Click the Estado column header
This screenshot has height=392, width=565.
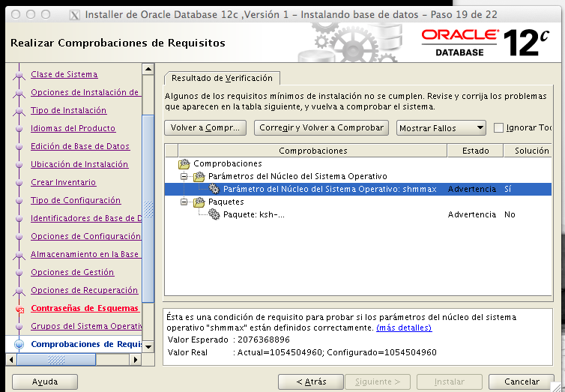475,151
